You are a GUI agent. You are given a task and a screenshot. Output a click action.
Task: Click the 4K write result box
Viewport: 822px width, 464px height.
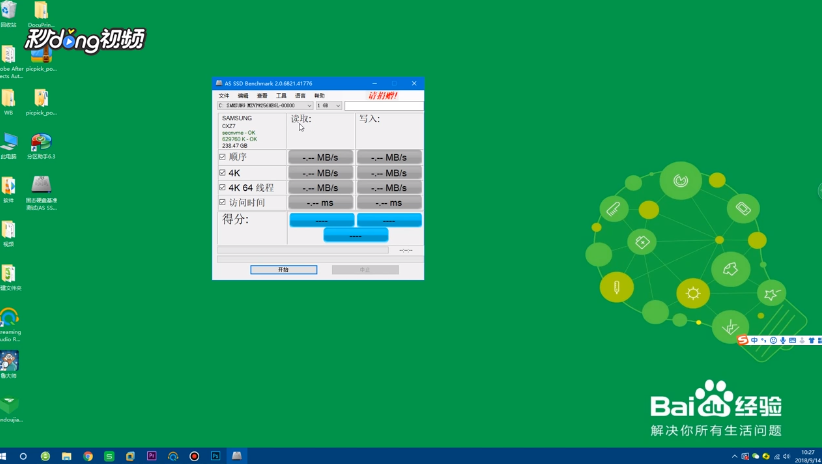click(x=389, y=172)
